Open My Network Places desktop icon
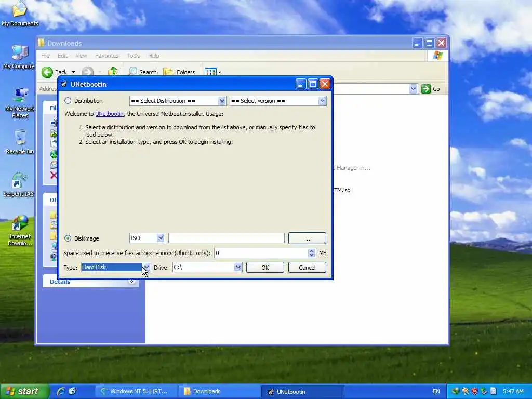 tap(20, 103)
